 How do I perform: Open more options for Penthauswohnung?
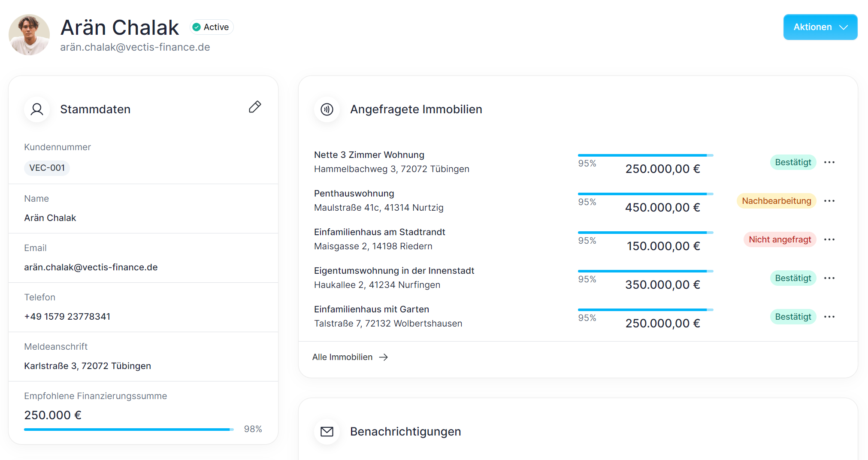(x=829, y=201)
